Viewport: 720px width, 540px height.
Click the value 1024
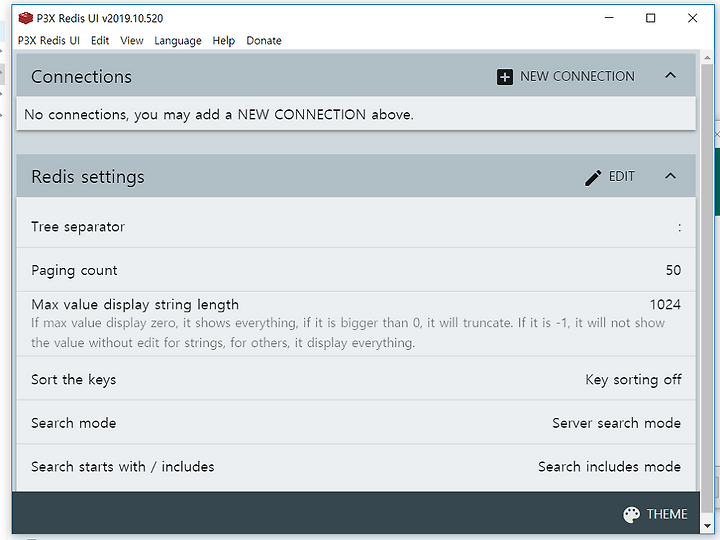(665, 304)
